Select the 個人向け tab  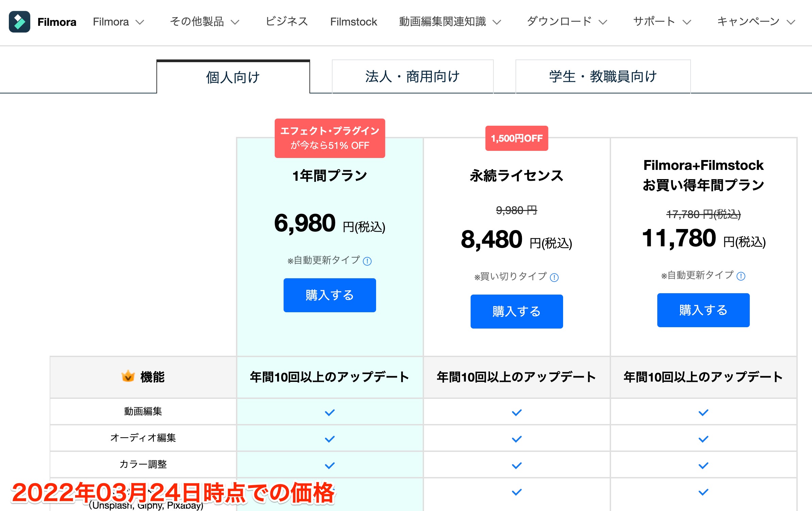233,77
